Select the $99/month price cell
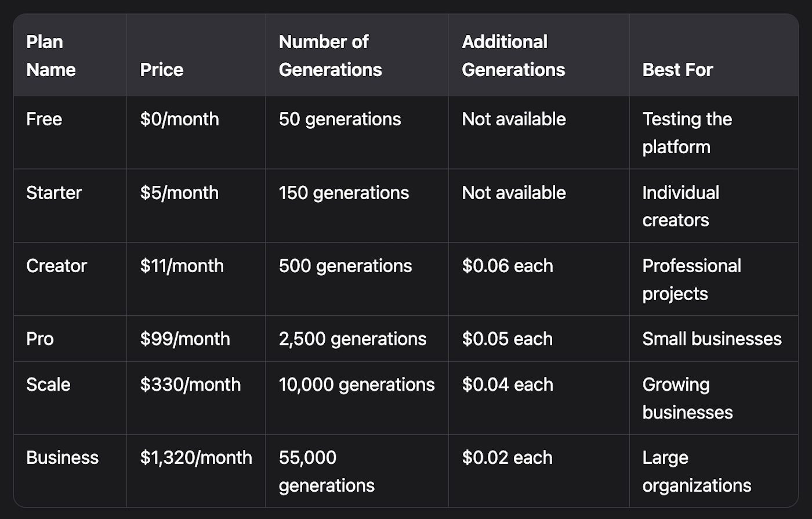This screenshot has height=519, width=812. [x=184, y=339]
